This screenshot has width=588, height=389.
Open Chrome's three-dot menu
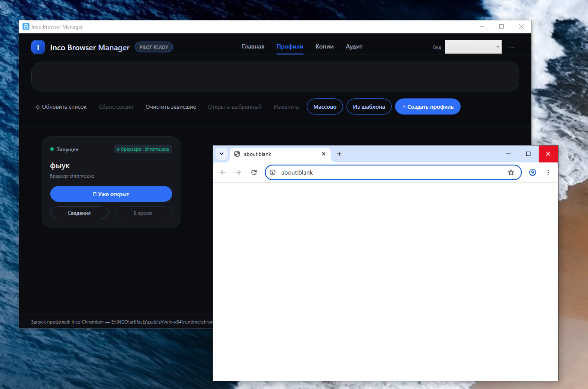548,172
